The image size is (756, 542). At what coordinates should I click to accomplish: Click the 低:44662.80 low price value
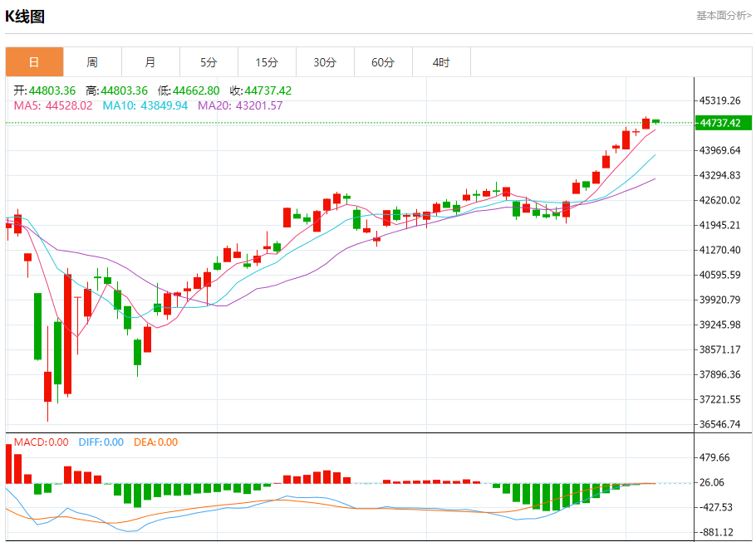[189, 90]
